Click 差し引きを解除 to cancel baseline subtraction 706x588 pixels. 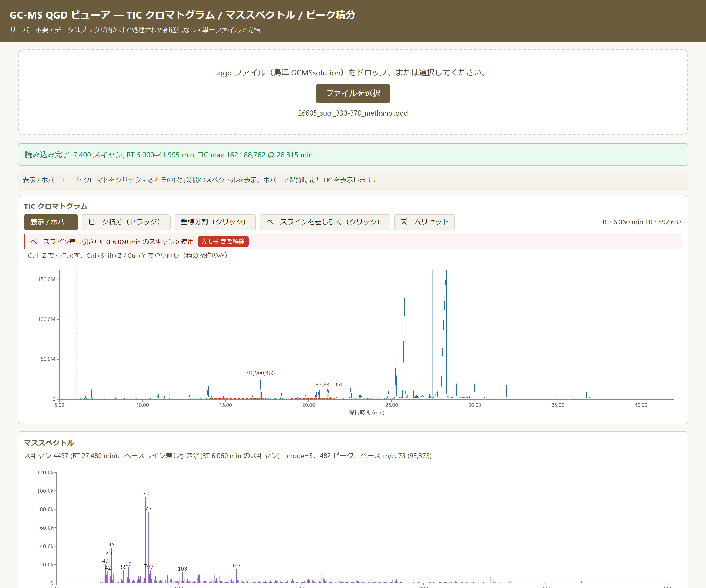[x=223, y=241]
